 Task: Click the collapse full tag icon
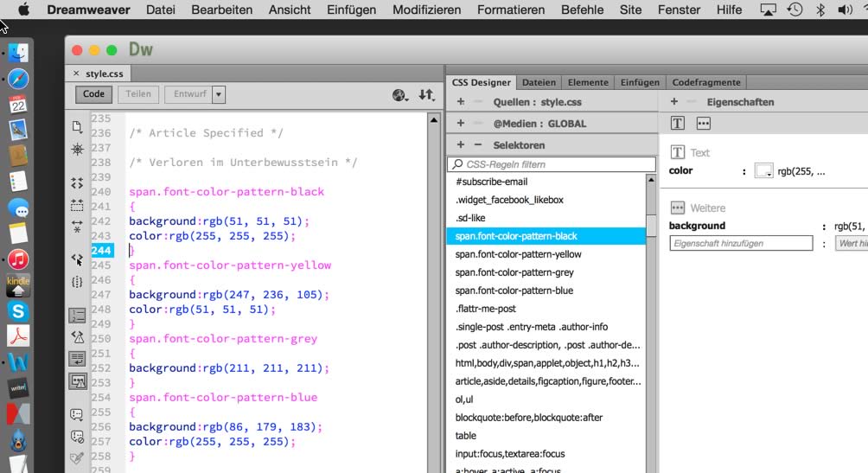click(78, 182)
